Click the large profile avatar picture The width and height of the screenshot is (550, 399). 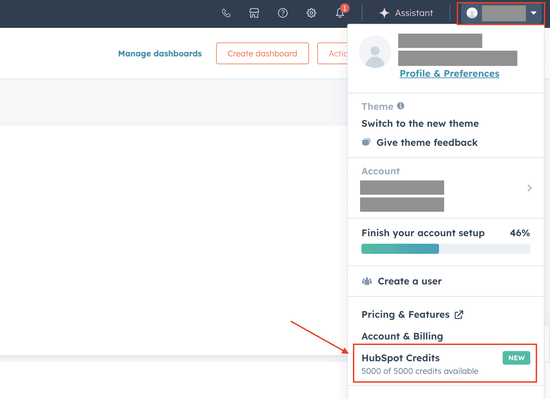coord(375,52)
